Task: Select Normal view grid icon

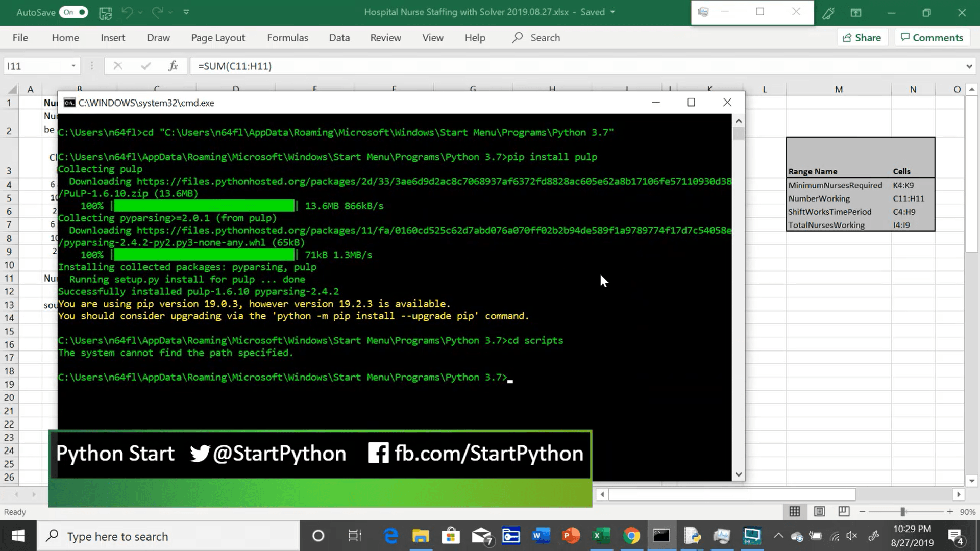Action: point(795,511)
